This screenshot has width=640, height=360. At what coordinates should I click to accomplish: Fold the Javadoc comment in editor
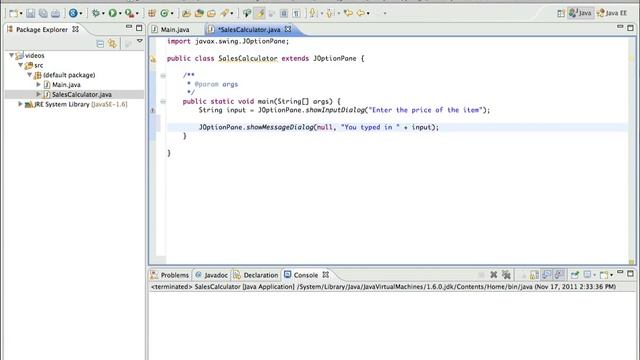(163, 76)
